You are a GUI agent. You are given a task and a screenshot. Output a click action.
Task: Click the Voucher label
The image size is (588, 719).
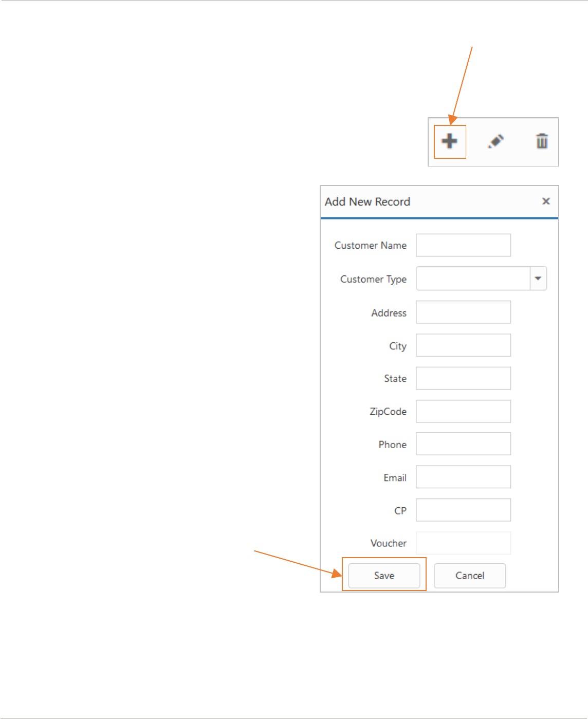(x=388, y=543)
